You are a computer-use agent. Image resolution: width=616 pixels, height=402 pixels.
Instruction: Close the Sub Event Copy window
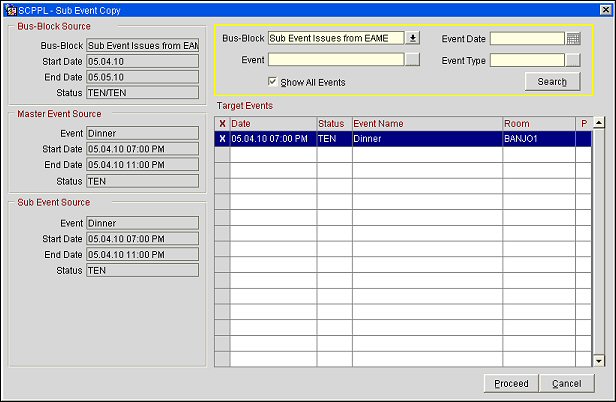pyautogui.click(x=604, y=8)
